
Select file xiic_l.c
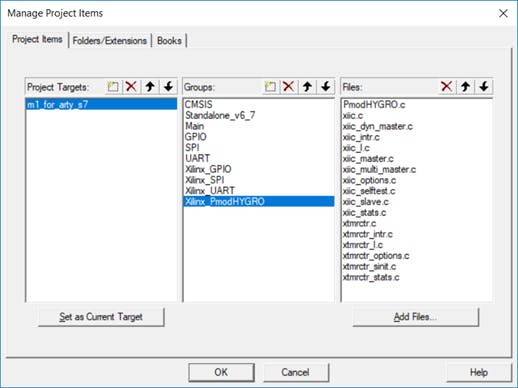pos(417,147)
